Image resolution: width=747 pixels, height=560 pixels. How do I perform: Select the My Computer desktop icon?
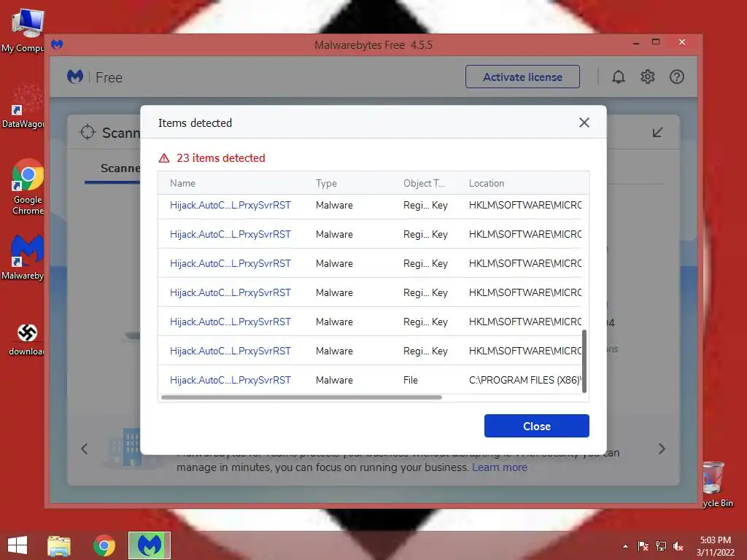pyautogui.click(x=25, y=29)
